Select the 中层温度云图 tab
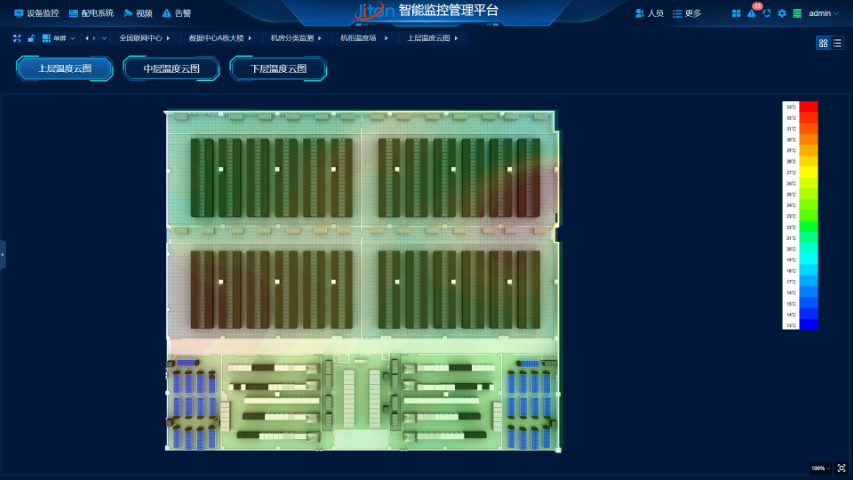 171,69
